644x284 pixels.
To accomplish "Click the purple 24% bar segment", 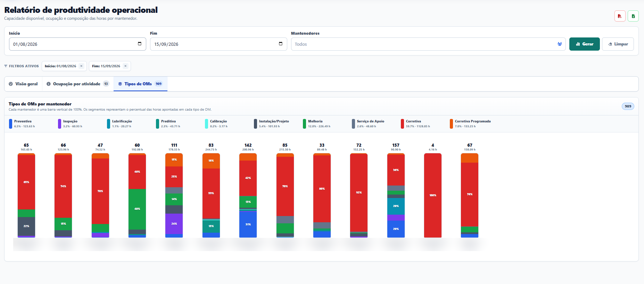I will coord(174,224).
